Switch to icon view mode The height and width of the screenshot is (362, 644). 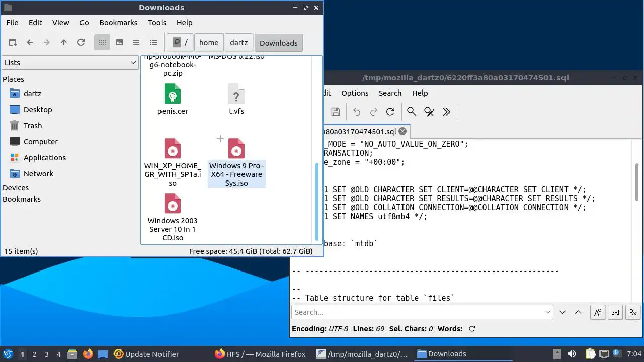tap(102, 43)
